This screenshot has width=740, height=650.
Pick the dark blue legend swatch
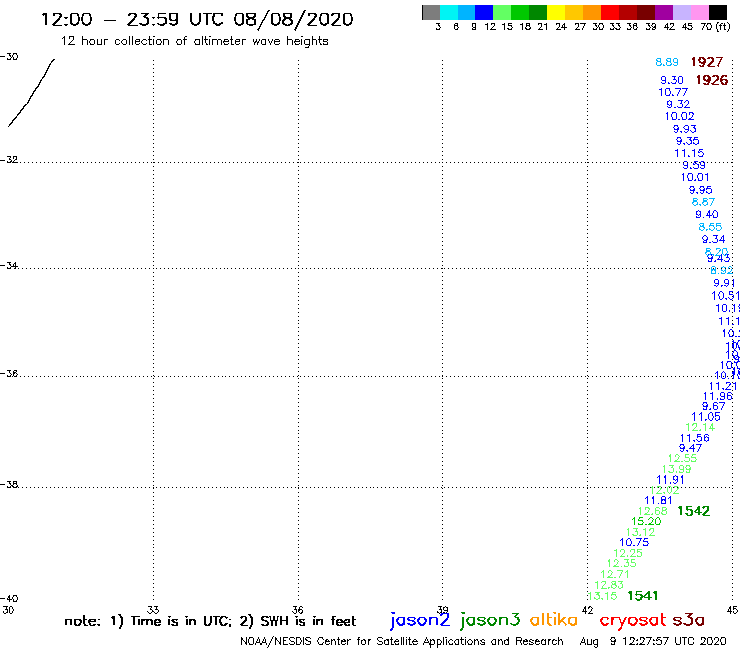click(x=484, y=12)
